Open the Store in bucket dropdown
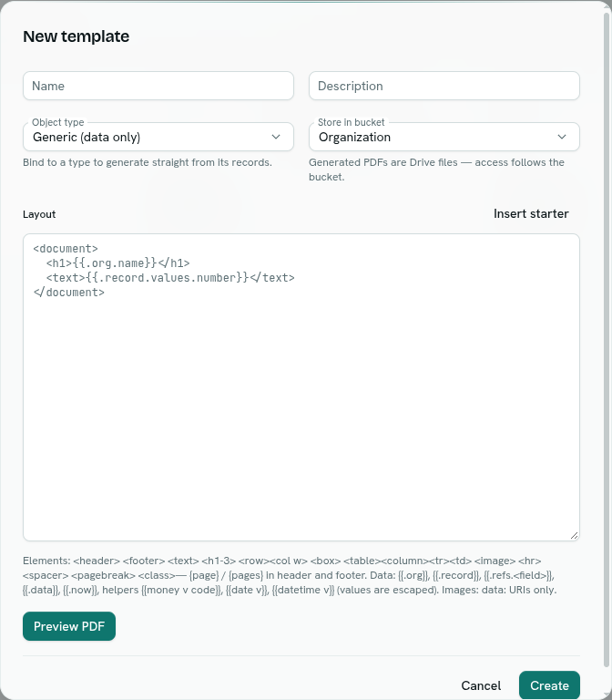The width and height of the screenshot is (612, 700). click(x=444, y=137)
